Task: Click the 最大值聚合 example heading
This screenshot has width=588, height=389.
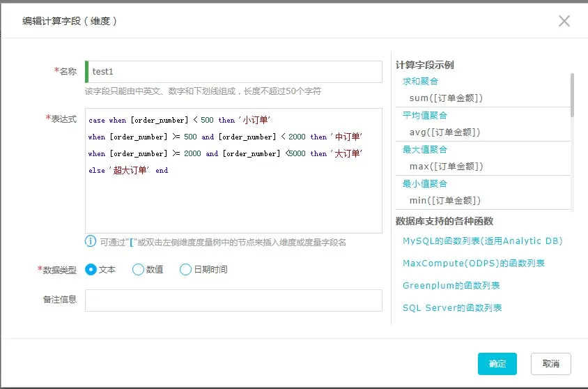Action: point(425,149)
